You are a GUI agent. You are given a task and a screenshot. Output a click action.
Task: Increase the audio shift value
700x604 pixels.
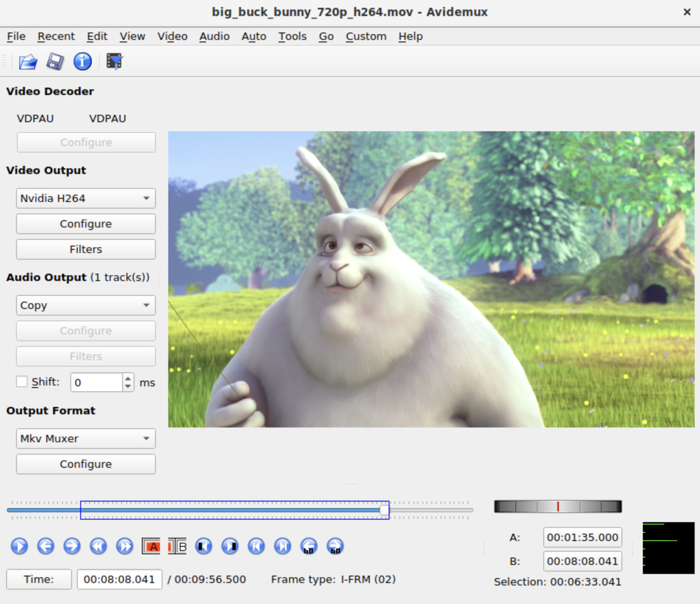coord(128,378)
